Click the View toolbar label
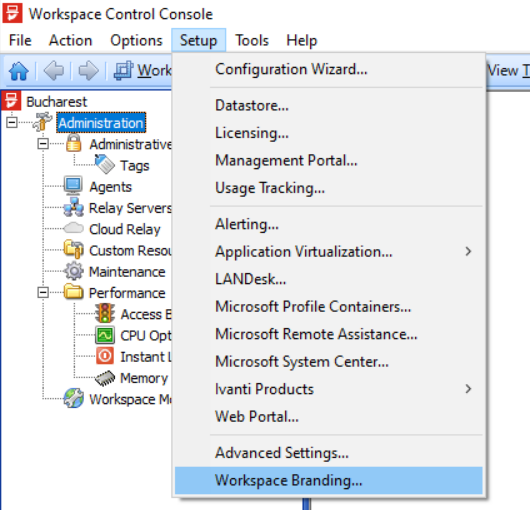Viewport: 530px width, 510px height. [504, 71]
